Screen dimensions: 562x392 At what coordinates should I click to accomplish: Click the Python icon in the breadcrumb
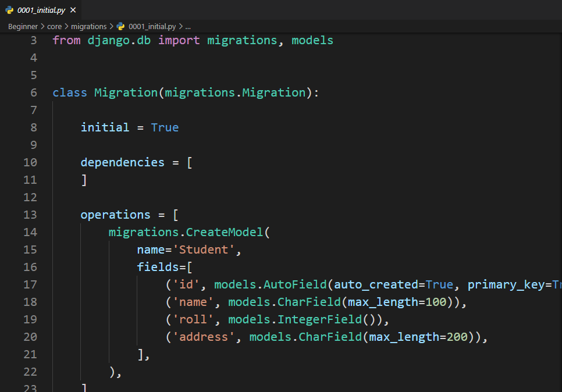tap(121, 27)
